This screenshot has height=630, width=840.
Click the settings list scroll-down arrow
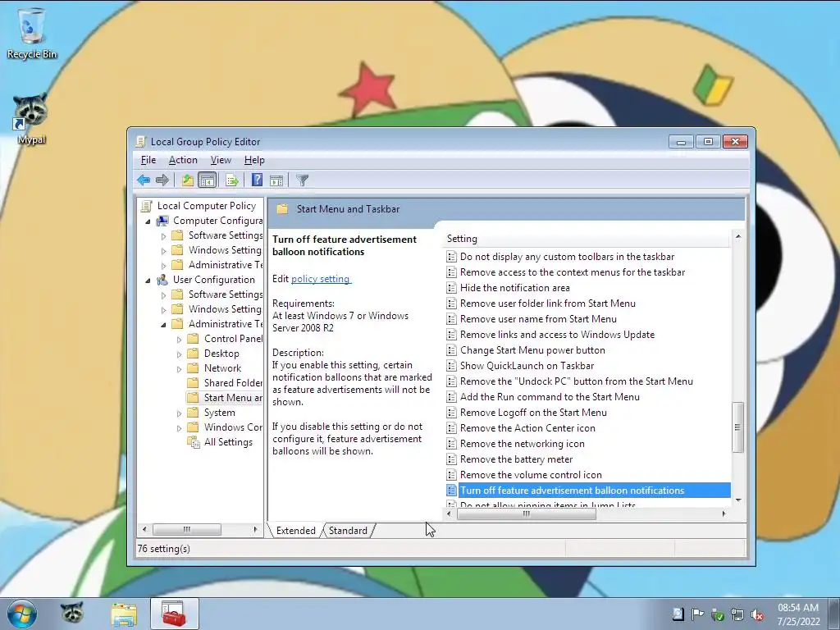[x=738, y=500]
